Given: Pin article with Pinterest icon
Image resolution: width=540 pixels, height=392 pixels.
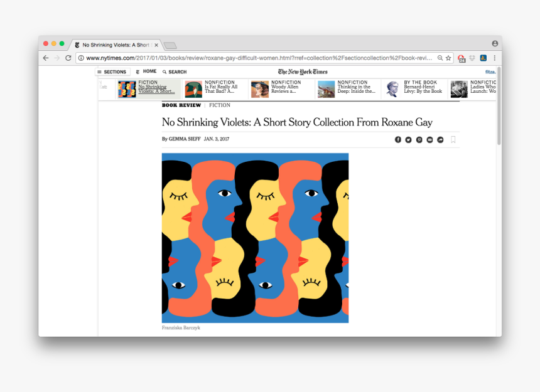Looking at the screenshot, I should pyautogui.click(x=419, y=140).
